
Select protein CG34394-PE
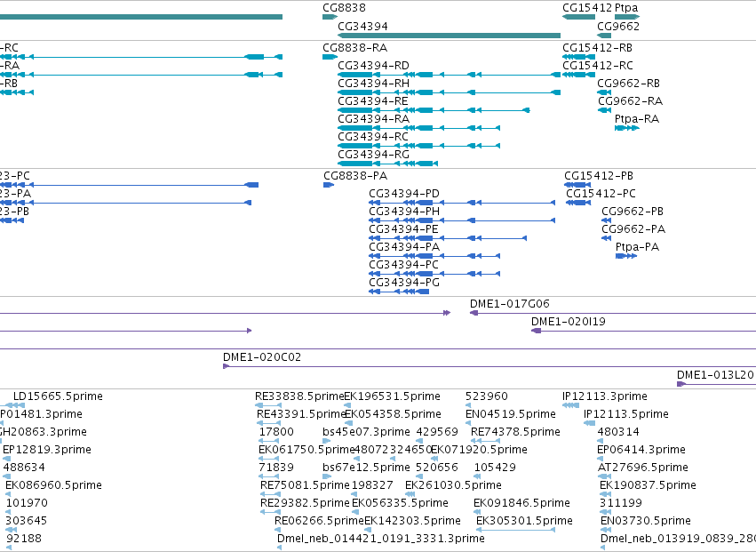click(403, 229)
